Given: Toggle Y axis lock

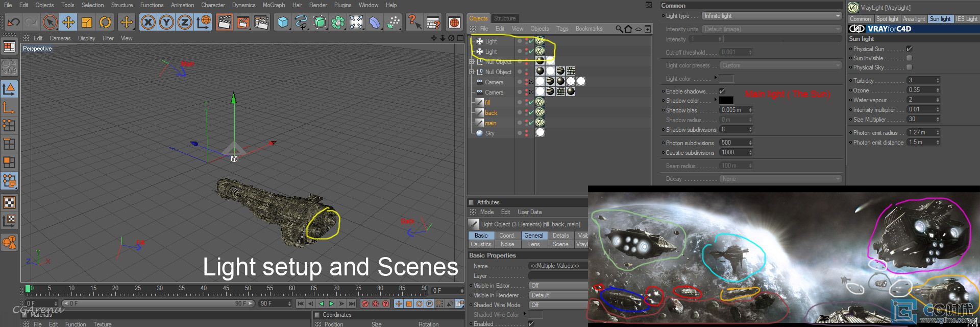Looking at the screenshot, I should 166,22.
